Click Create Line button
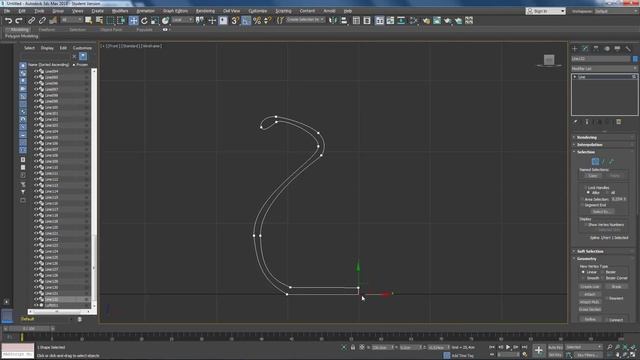Viewport: 640px width, 360px height. click(590, 287)
